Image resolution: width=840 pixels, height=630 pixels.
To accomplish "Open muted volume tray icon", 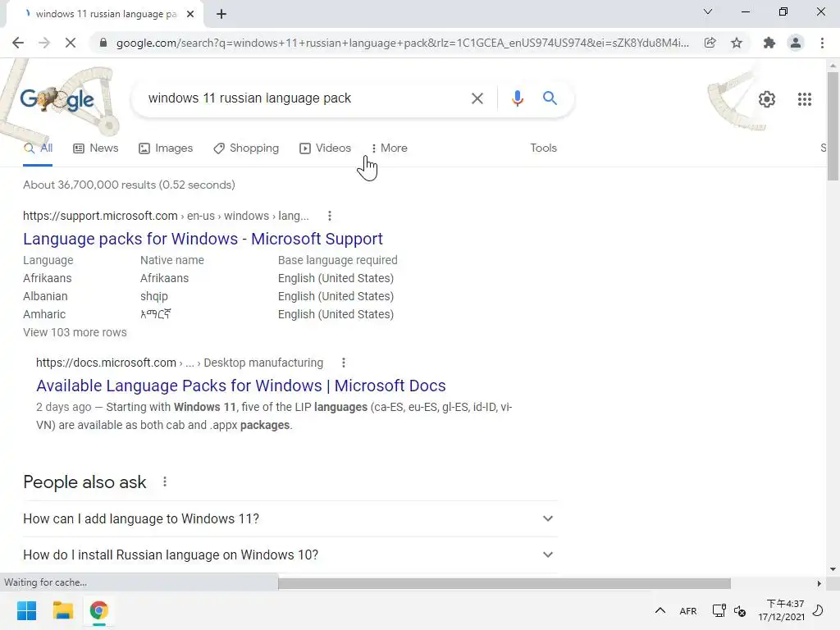I will (740, 610).
